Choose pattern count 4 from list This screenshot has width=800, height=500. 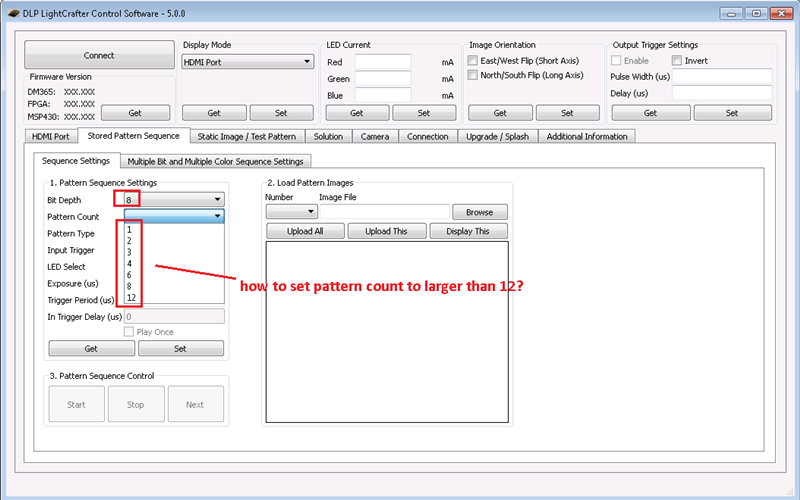point(174,263)
